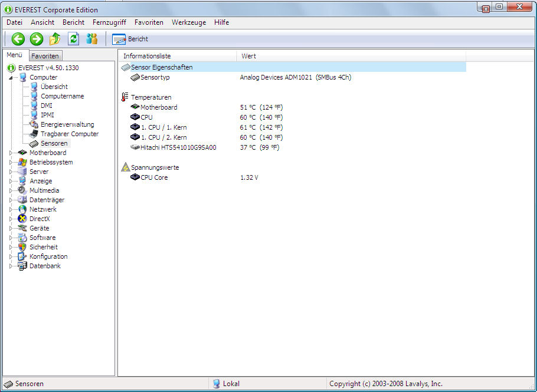The width and height of the screenshot is (537, 392).
Task: Click the Datenträger disk icon
Action: (22, 200)
